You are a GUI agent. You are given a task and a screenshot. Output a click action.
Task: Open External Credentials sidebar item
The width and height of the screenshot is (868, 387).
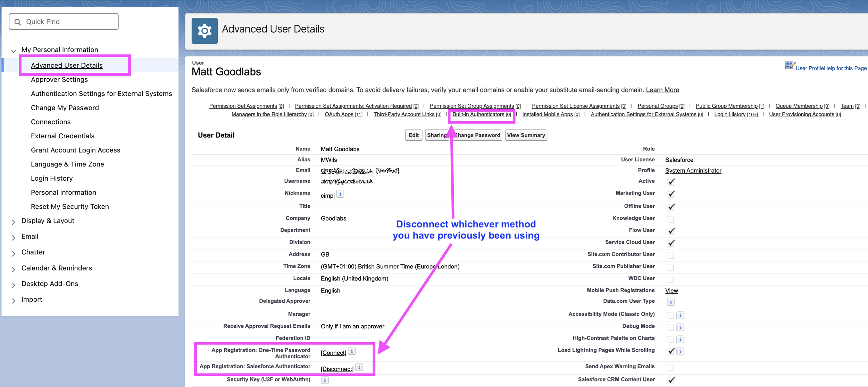coord(62,136)
